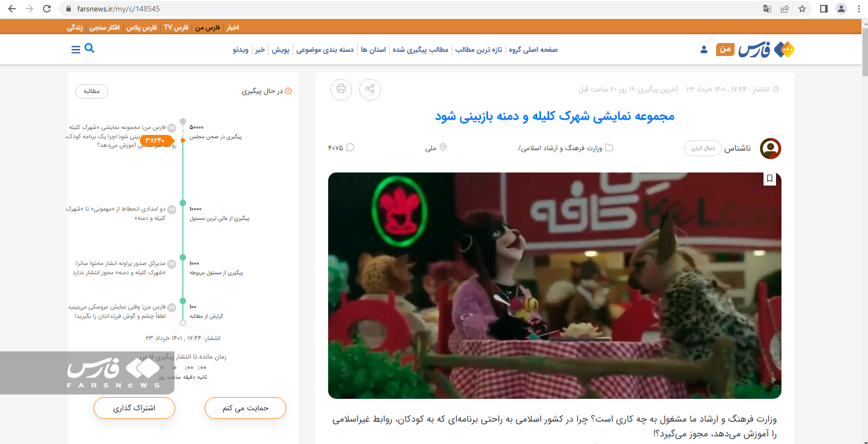
Task: Click the حمایت می کنم button
Action: click(245, 408)
